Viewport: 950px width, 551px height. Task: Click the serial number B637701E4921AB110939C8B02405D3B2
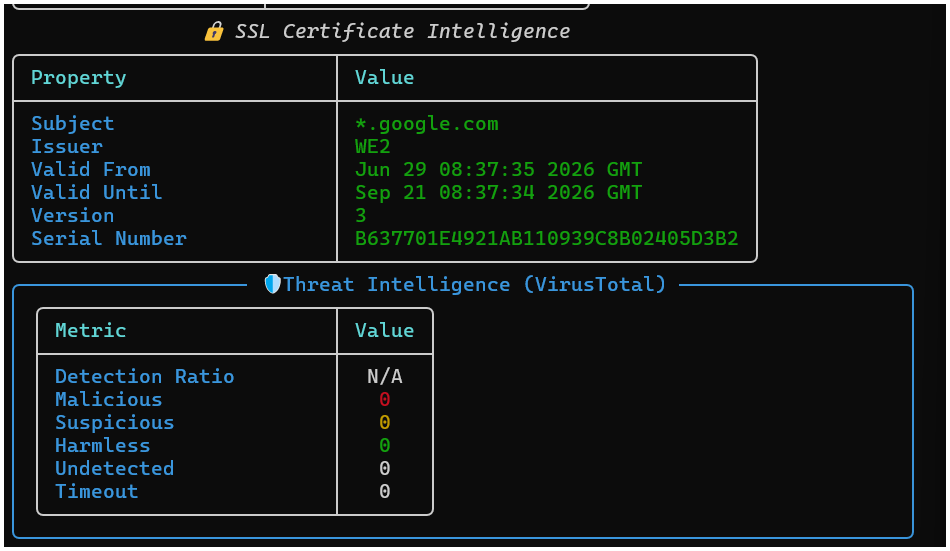546,238
